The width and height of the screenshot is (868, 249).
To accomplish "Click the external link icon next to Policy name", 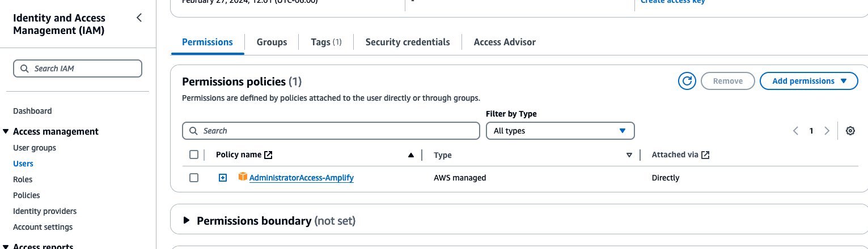I will pyautogui.click(x=268, y=154).
